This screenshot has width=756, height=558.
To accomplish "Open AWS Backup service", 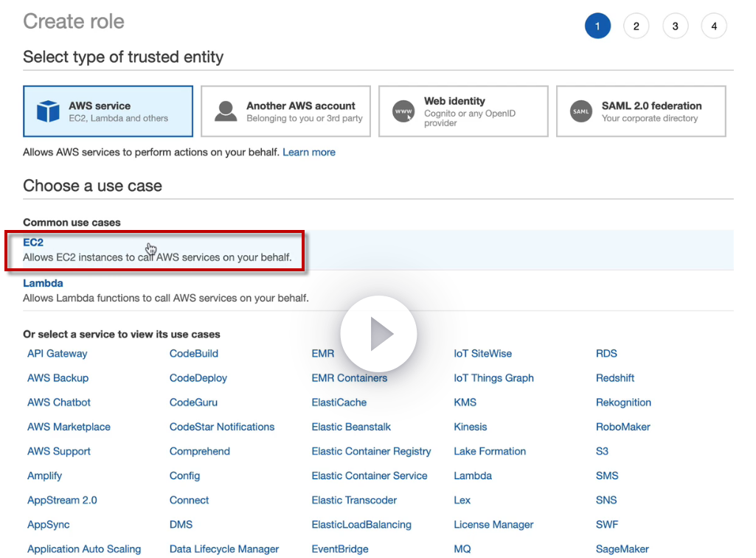I will point(58,378).
